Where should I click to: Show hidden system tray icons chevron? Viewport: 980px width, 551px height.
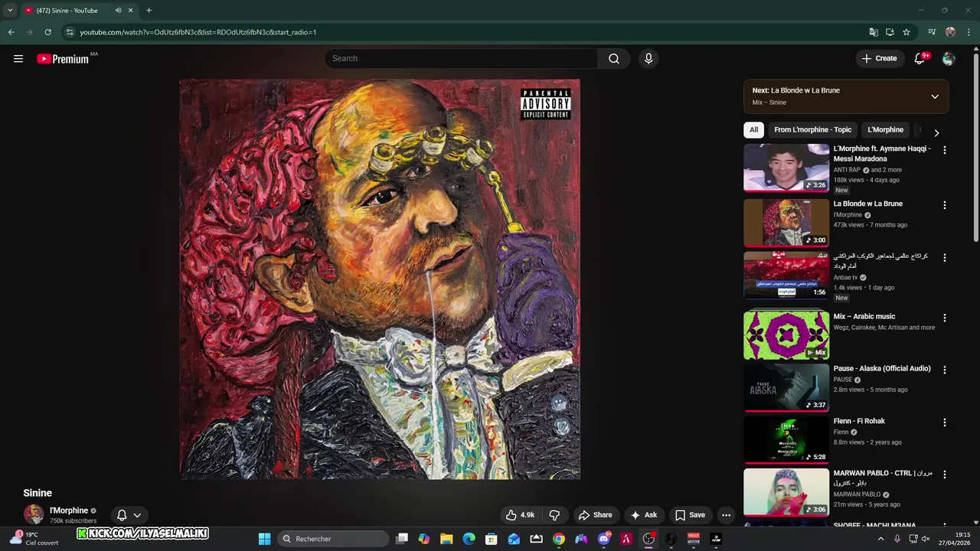pyautogui.click(x=880, y=539)
